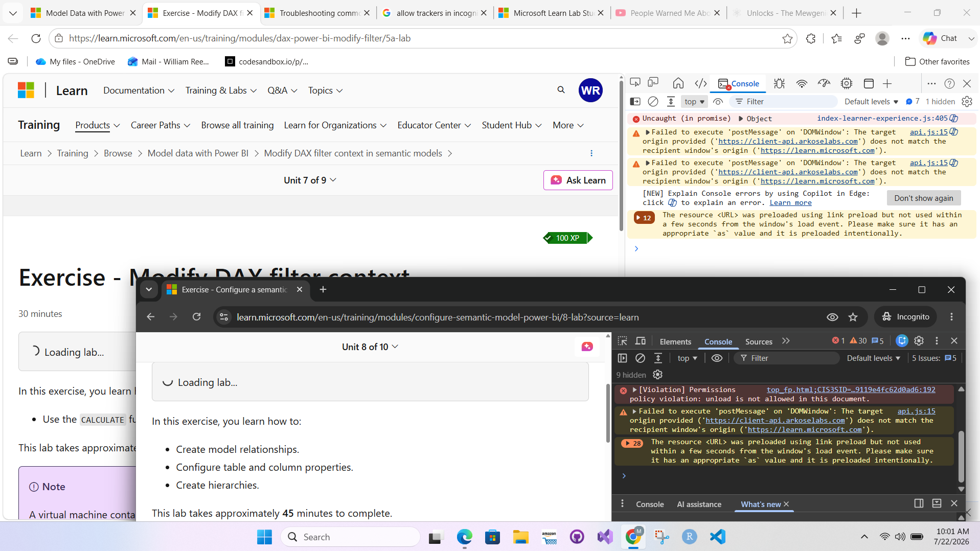
Task: Open the top_fp.html source link in Chrome console
Action: coord(851,389)
